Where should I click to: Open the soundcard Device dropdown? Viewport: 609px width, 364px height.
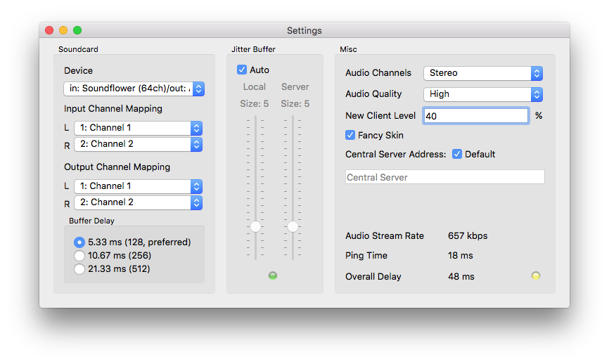coord(134,89)
